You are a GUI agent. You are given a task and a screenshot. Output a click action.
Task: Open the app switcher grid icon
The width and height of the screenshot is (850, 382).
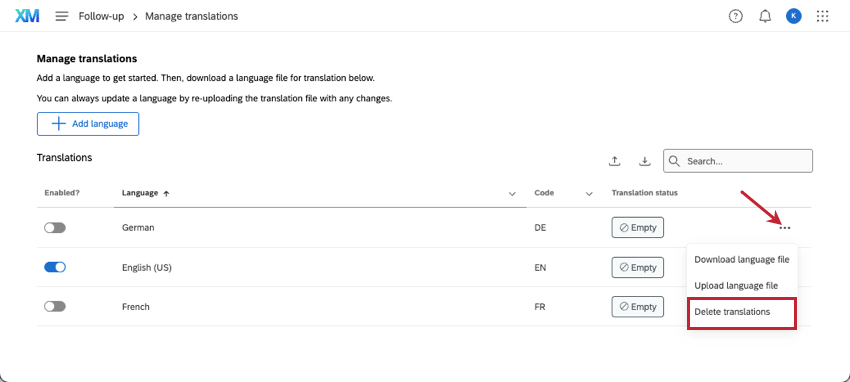[822, 16]
